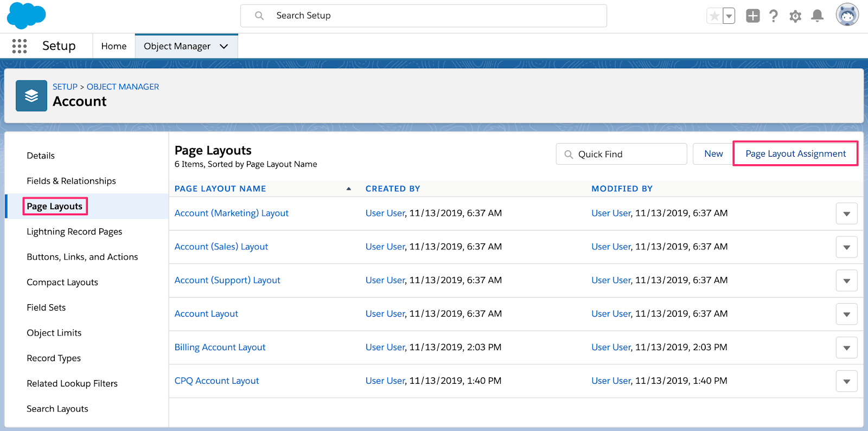Open the help question mark icon

point(774,16)
